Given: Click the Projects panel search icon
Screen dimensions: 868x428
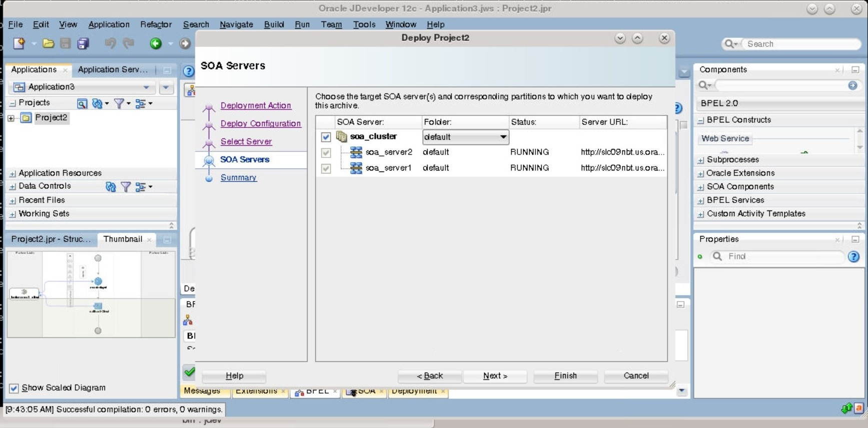Looking at the screenshot, I should point(82,103).
